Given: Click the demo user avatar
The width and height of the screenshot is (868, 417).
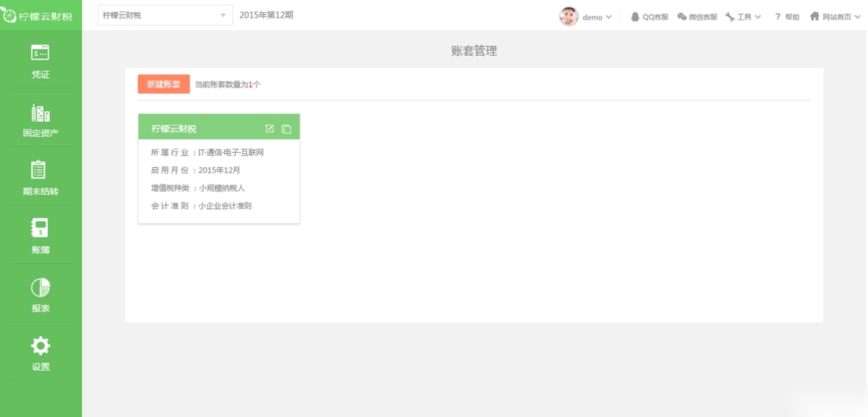Looking at the screenshot, I should point(568,16).
